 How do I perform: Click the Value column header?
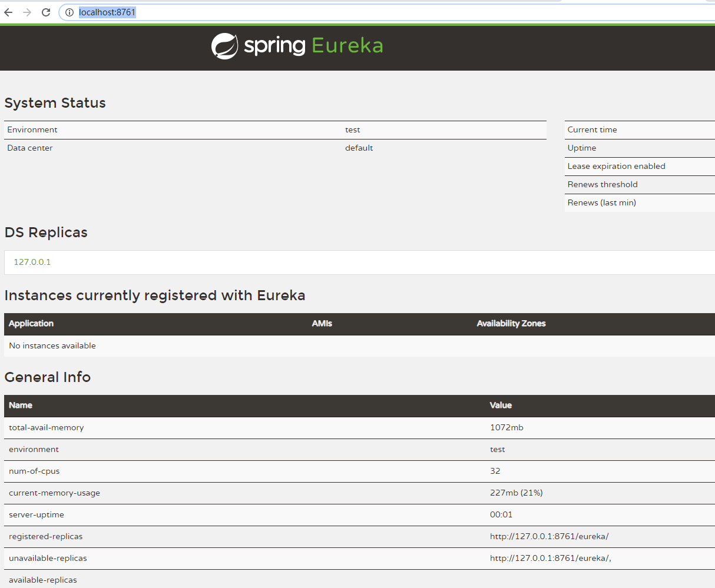(501, 406)
